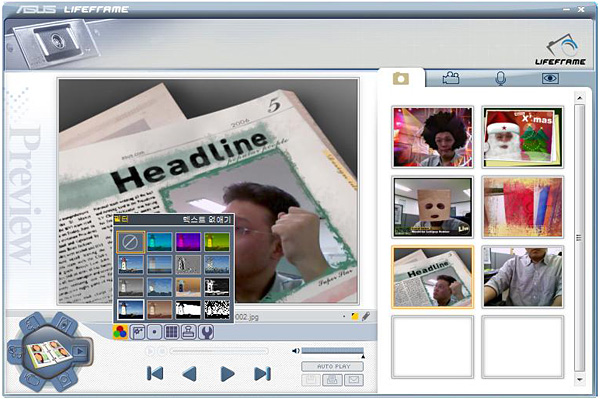
Task: Click the greyed save disk button below AUTO PLAY
Action: tap(311, 380)
